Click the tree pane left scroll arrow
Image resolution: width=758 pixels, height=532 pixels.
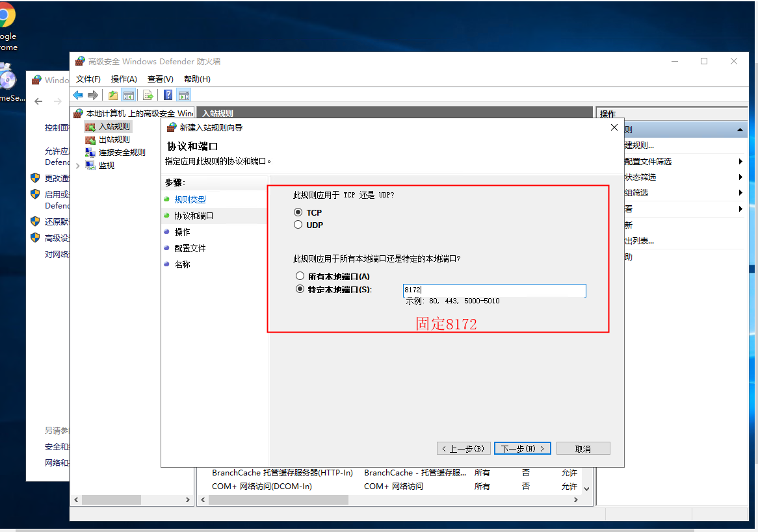pos(76,500)
